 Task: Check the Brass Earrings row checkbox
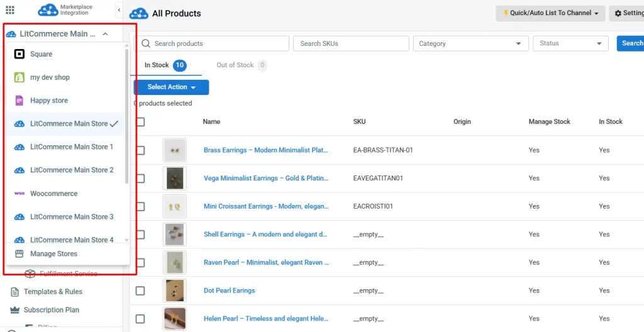pyautogui.click(x=140, y=150)
